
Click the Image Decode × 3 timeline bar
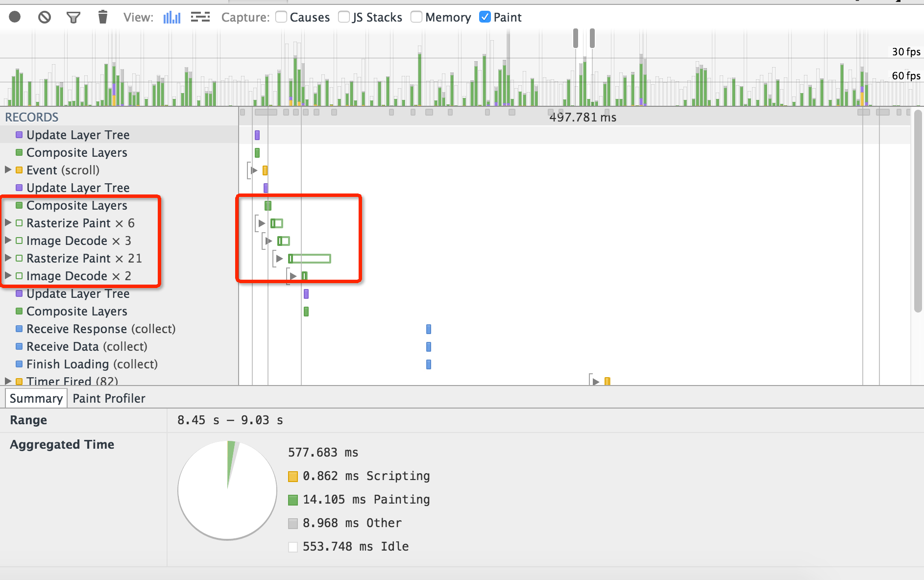(x=284, y=241)
